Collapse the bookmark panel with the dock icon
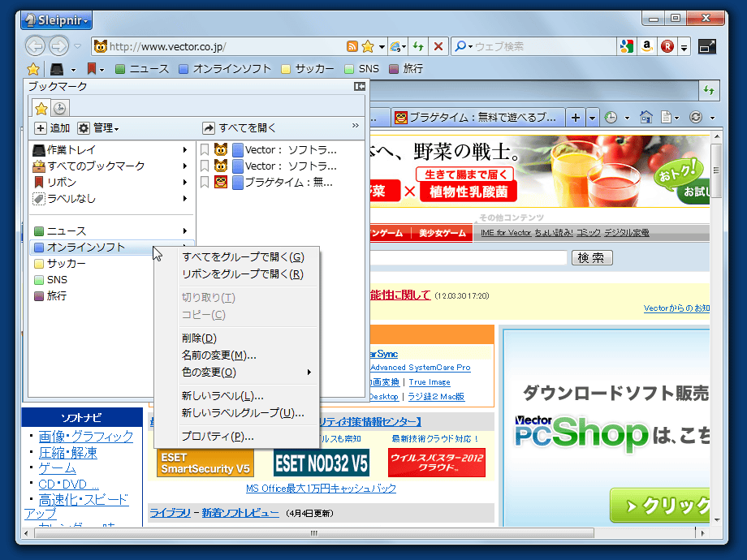Screen dimensions: 747x560 click(x=359, y=86)
